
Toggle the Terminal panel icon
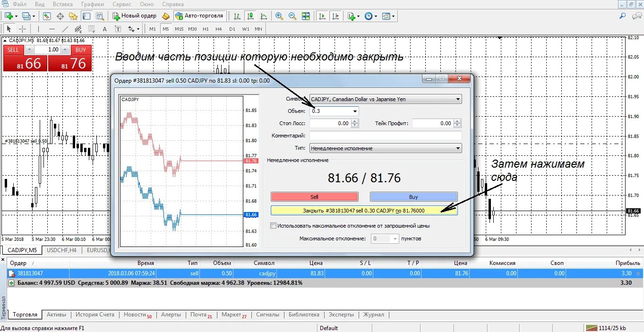(x=86, y=16)
